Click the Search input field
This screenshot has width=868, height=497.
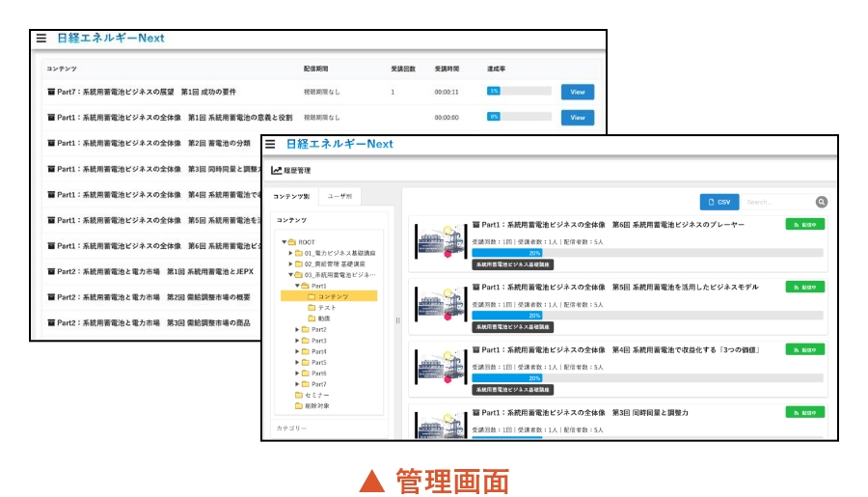pyautogui.click(x=777, y=202)
